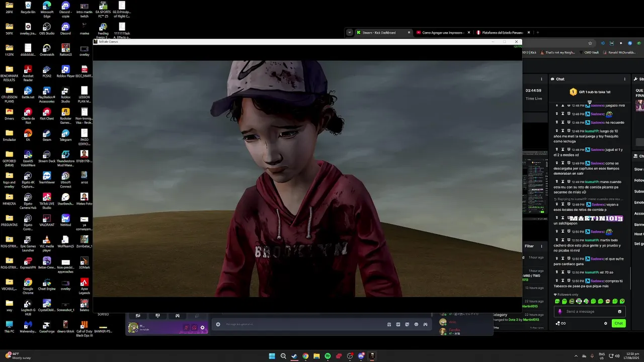Open Roblox Player shortcut
This screenshot has height=362, width=644.
(65, 71)
